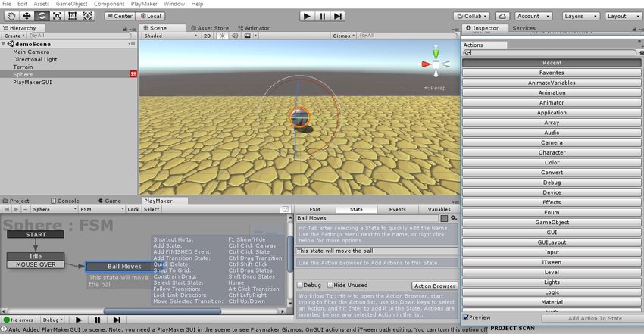Open the Layout dropdown
Screen dimensions: 644x334
point(624,16)
